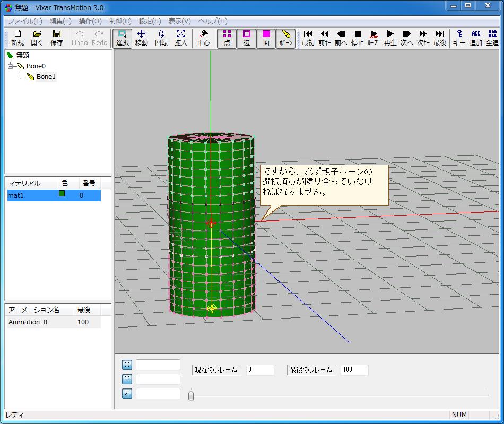Click the キー (Key) icon
Image resolution: width=504 pixels, height=424 pixels.
tap(459, 38)
